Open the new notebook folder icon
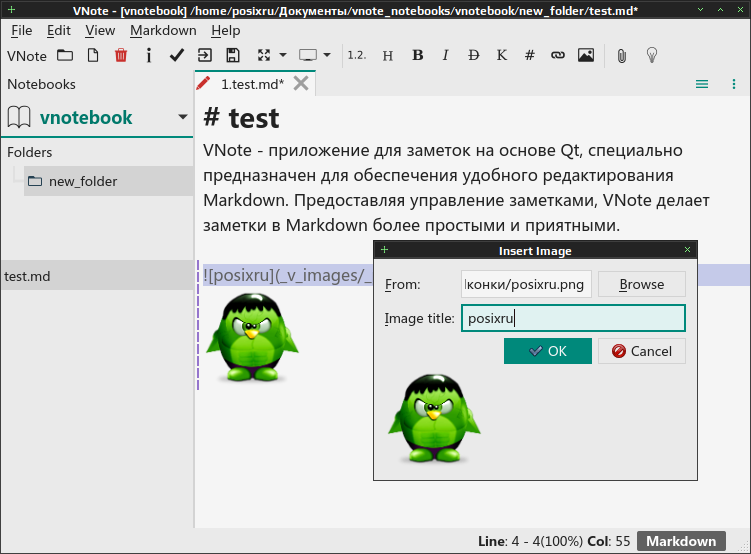Screen dimensions: 751x554 (65, 56)
